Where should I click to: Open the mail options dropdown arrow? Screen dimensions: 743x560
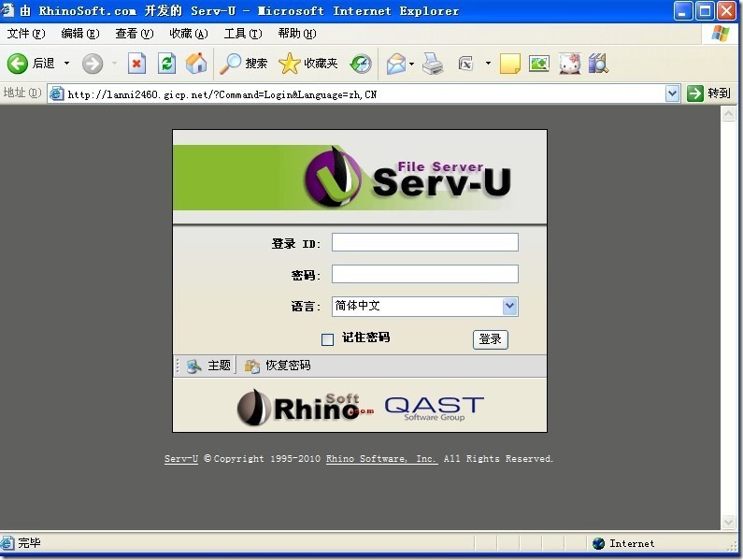pyautogui.click(x=411, y=64)
